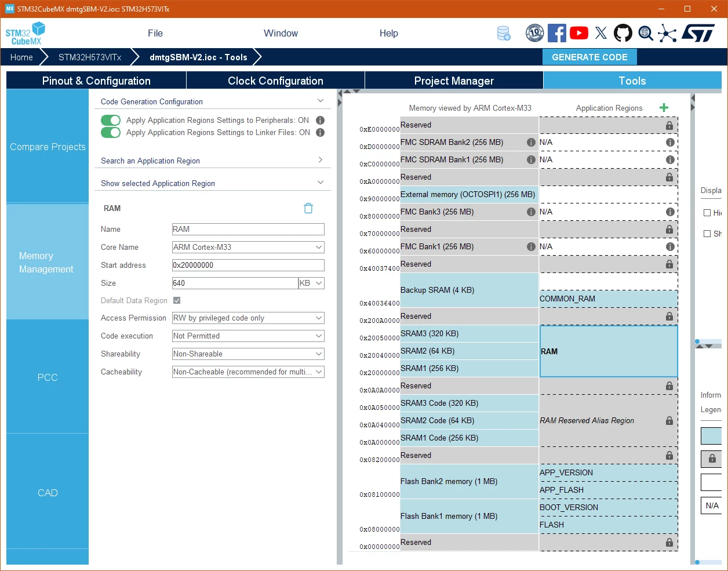This screenshot has width=728, height=571.
Task: Open the database update icon
Action: click(504, 33)
